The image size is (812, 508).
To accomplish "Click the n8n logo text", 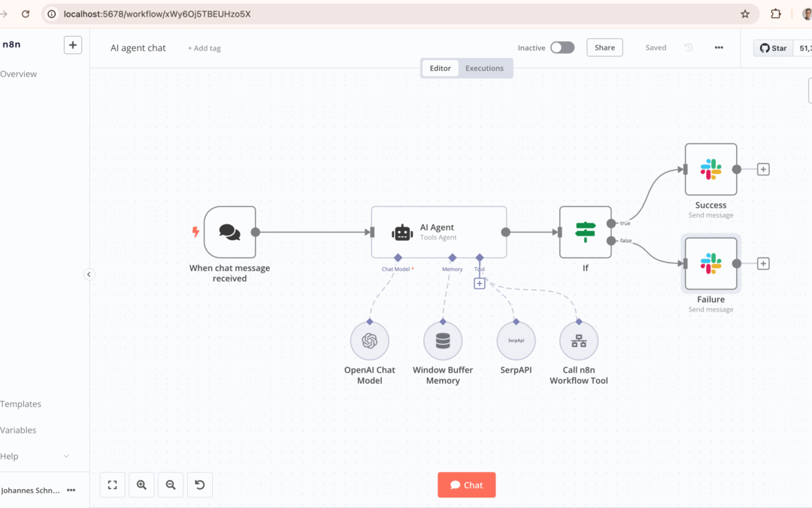I will click(11, 44).
